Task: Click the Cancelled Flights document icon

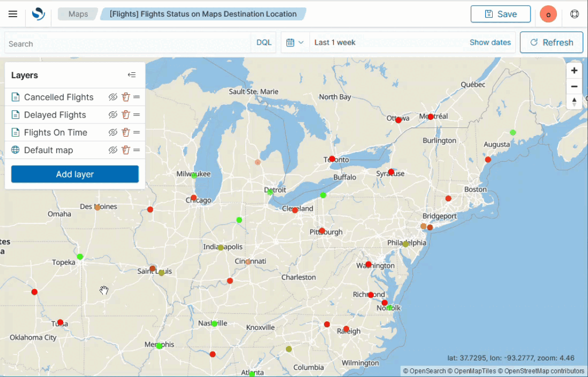Action: click(x=16, y=97)
